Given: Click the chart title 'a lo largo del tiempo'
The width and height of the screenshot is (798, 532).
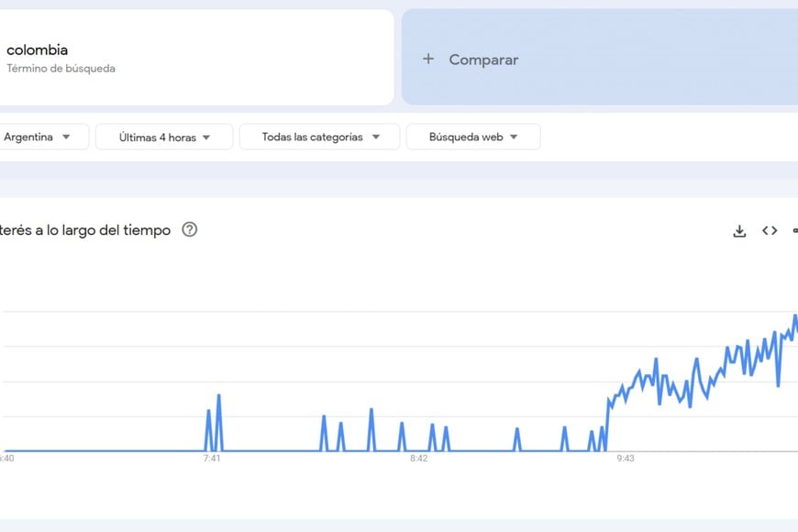Looking at the screenshot, I should point(103,230).
